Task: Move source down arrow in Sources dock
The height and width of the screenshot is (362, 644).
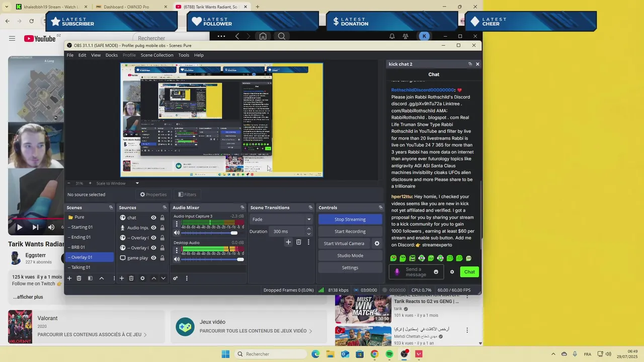Action: click(x=163, y=278)
